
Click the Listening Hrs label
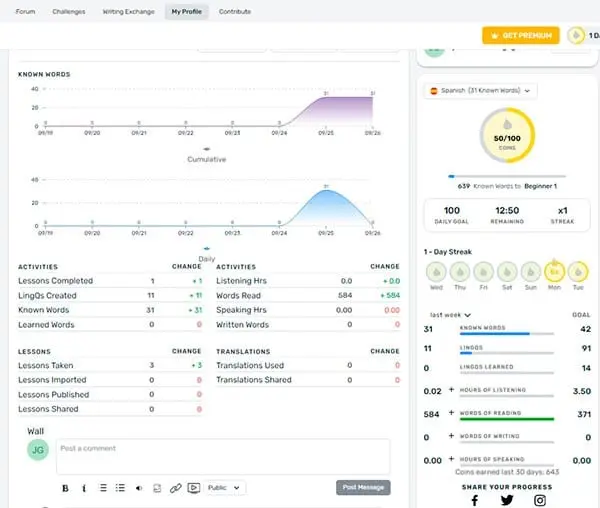click(x=241, y=281)
